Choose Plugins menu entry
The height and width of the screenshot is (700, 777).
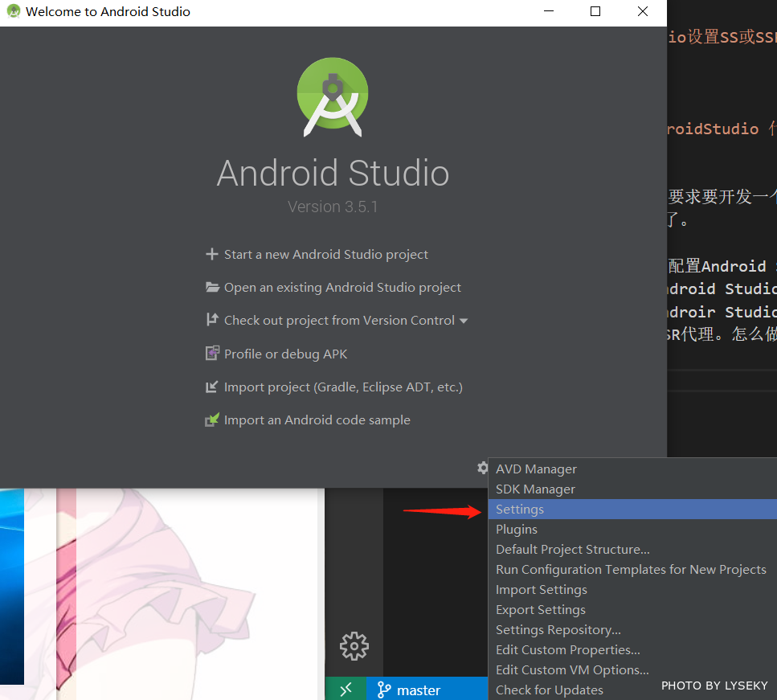point(632,530)
